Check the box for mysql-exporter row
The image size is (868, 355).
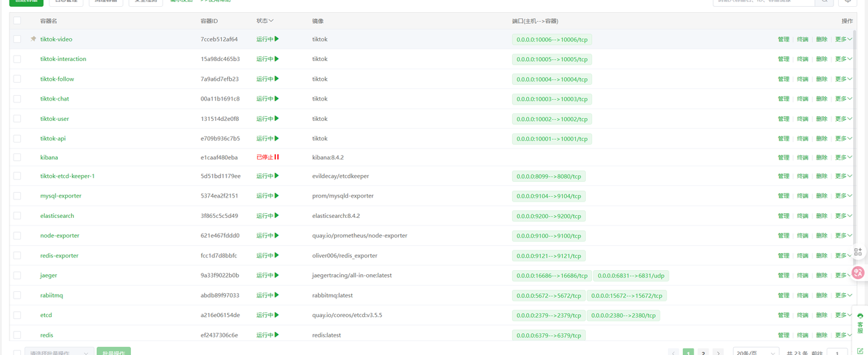coord(18,195)
